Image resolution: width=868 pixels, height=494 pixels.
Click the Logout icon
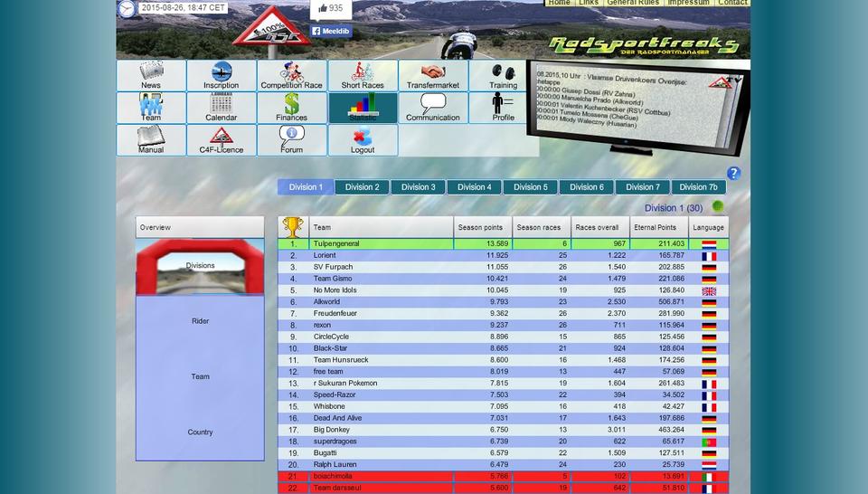pos(363,138)
